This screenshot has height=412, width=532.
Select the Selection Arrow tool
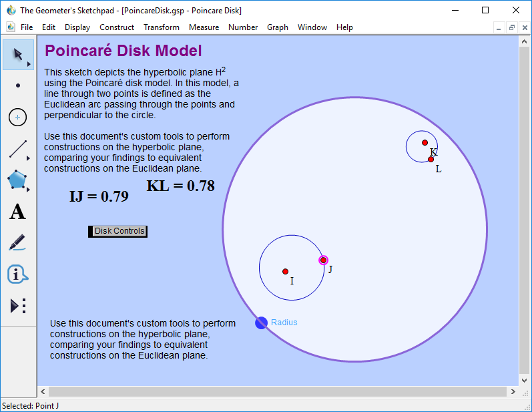click(18, 55)
